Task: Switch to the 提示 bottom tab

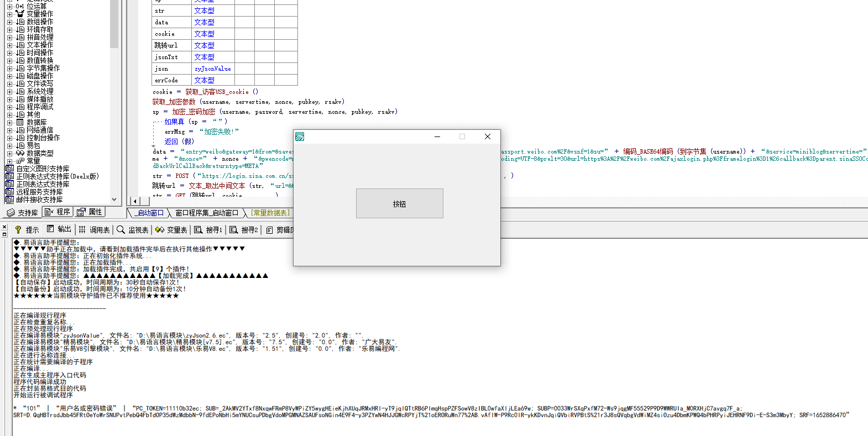Action: click(x=27, y=229)
